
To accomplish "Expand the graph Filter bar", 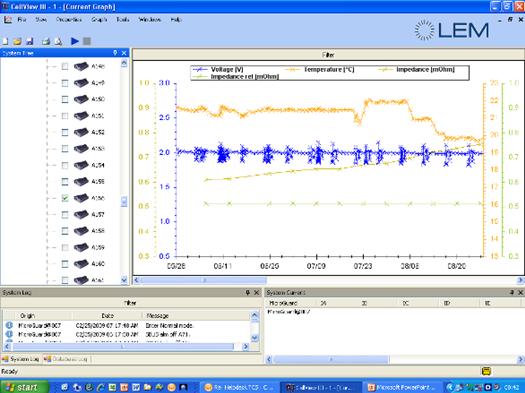I will (328, 55).
